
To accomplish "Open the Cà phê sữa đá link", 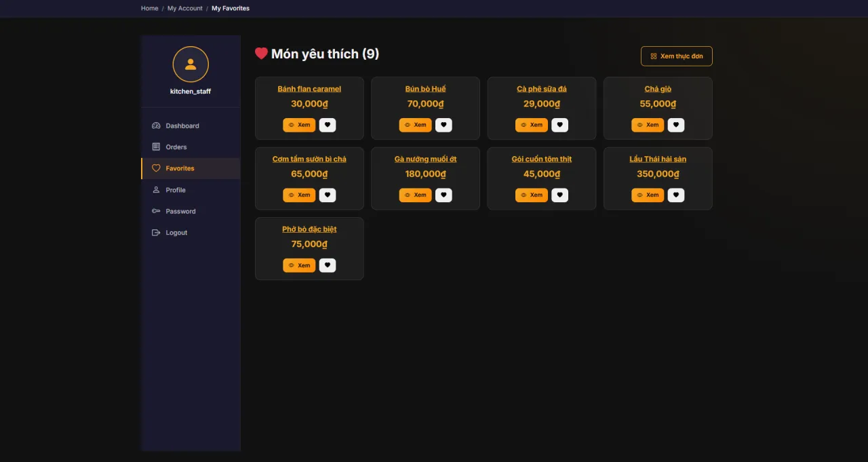I will [542, 89].
